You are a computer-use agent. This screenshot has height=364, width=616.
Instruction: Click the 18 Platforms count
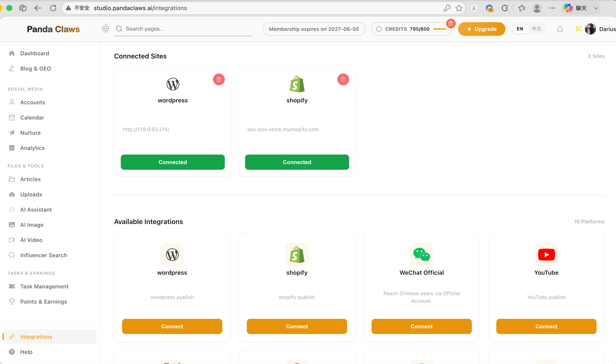(589, 221)
